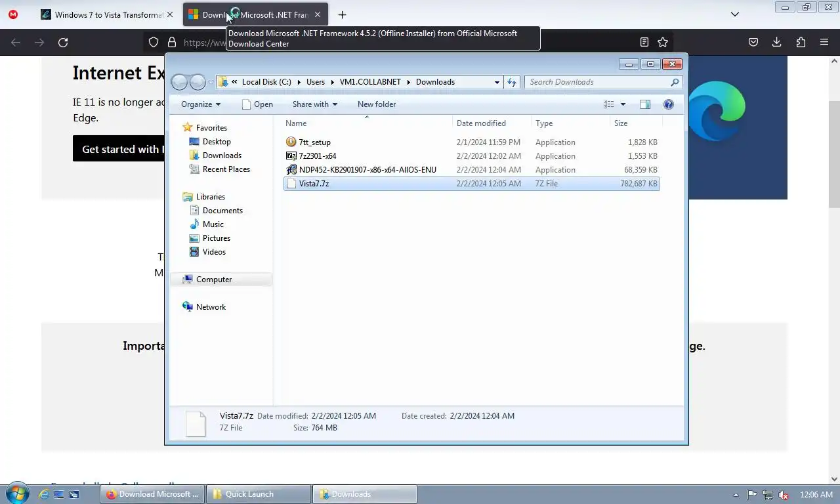Expand the arrow after Users breadcrumb
This screenshot has height=504, width=840.
point(332,82)
